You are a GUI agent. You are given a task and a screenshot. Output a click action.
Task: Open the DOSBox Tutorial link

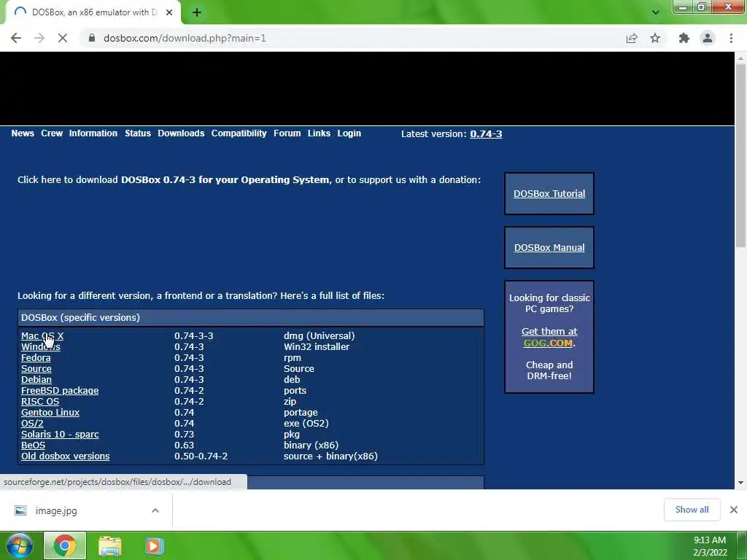point(549,193)
